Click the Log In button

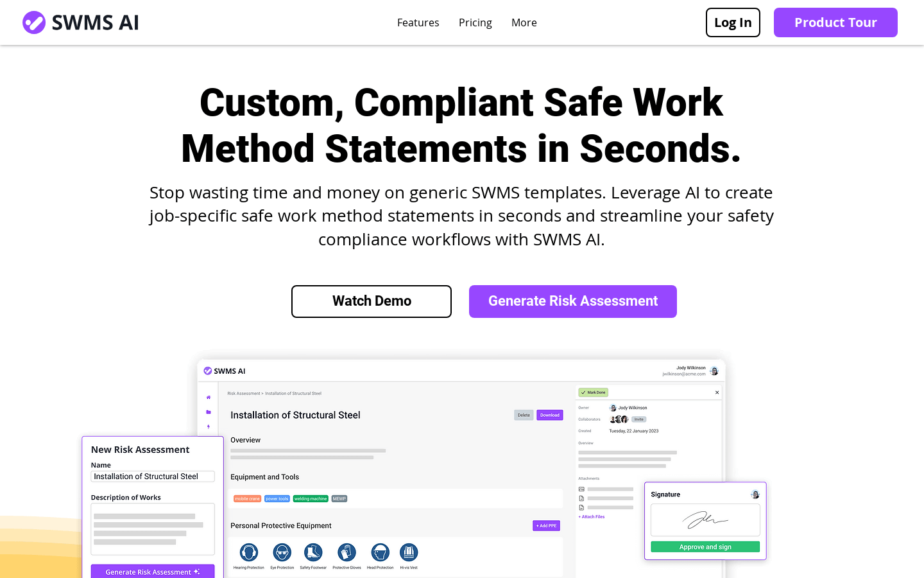coord(733,22)
